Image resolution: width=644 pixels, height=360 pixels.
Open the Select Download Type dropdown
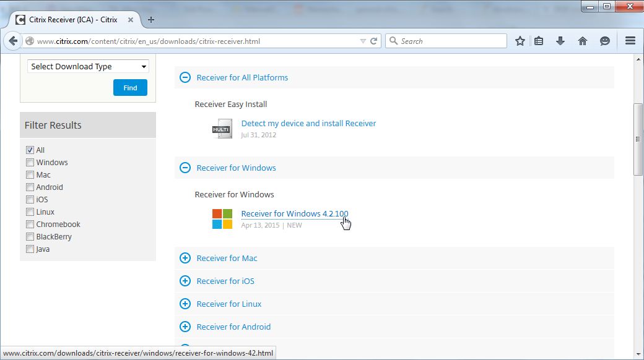89,67
